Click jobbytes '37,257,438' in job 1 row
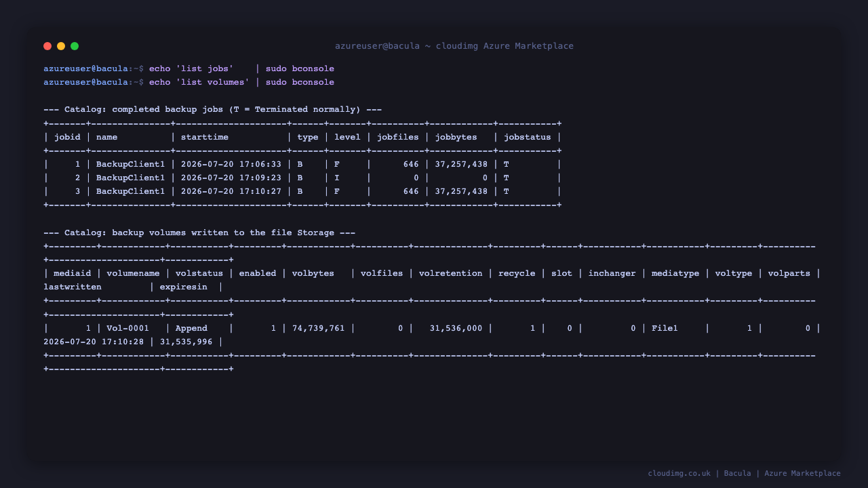The image size is (868, 488). 461,165
